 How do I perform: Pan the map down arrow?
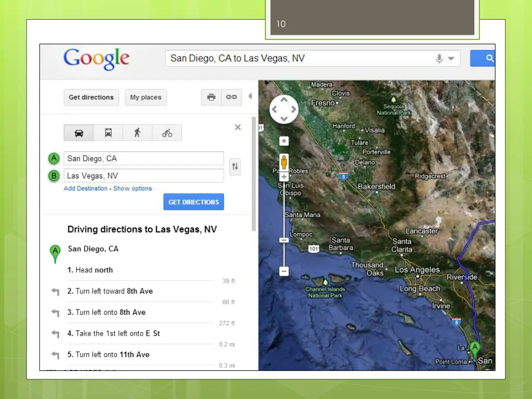[284, 119]
